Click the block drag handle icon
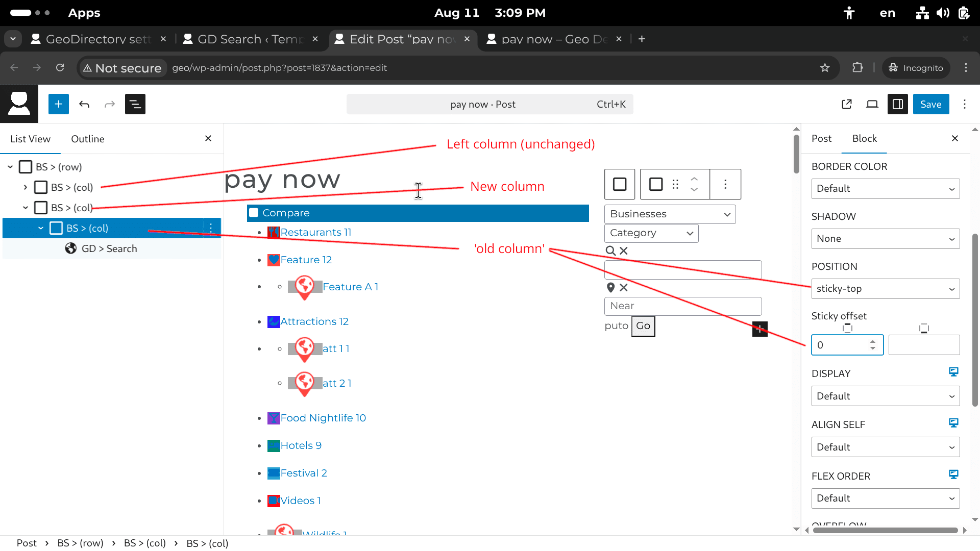This screenshot has height=551, width=980. [x=675, y=184]
